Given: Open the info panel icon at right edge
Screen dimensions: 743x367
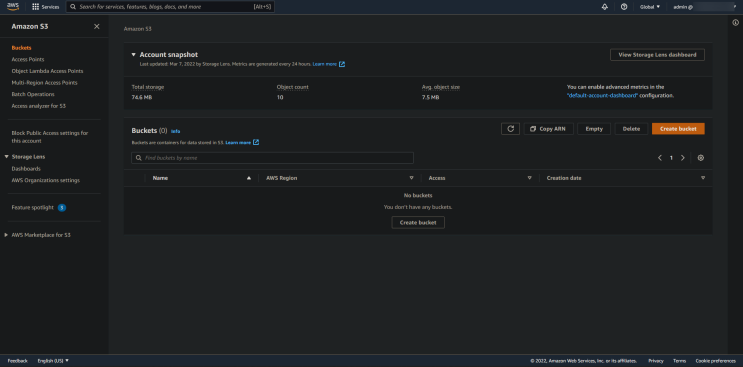Looking at the screenshot, I should [735, 23].
